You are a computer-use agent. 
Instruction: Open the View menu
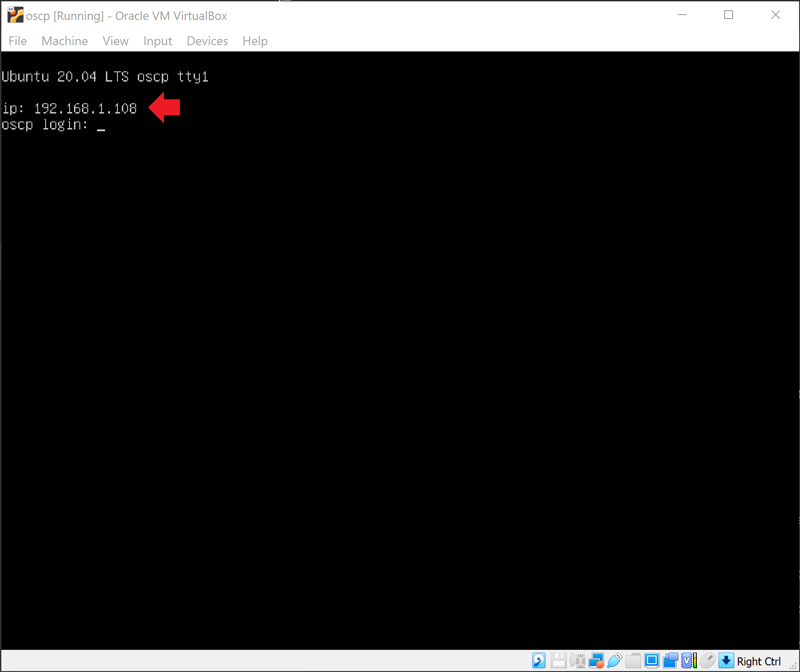[x=115, y=41]
